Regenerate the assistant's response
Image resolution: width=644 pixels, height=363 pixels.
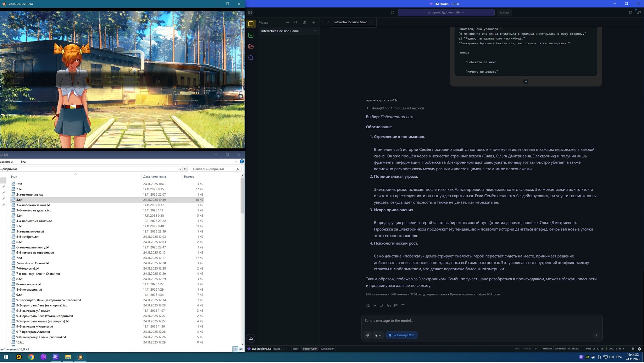pyautogui.click(x=368, y=305)
